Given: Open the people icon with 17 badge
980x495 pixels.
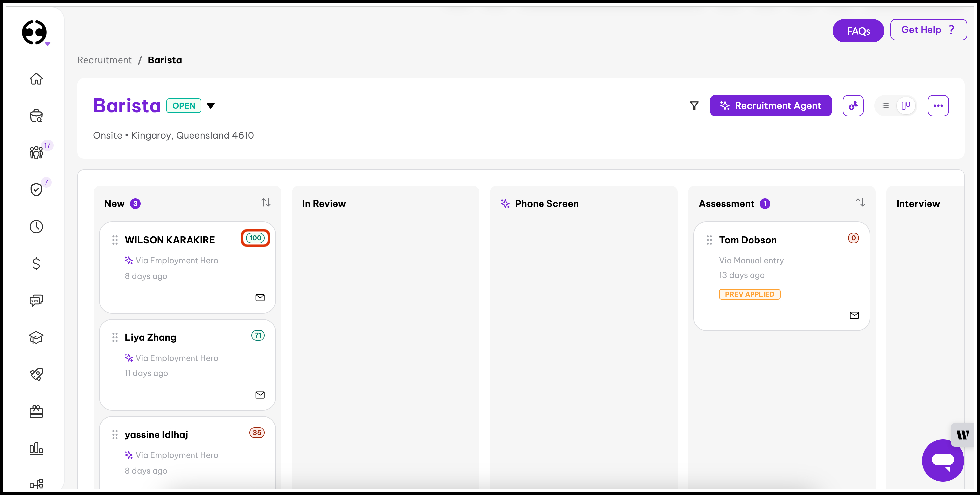Looking at the screenshot, I should coord(36,152).
